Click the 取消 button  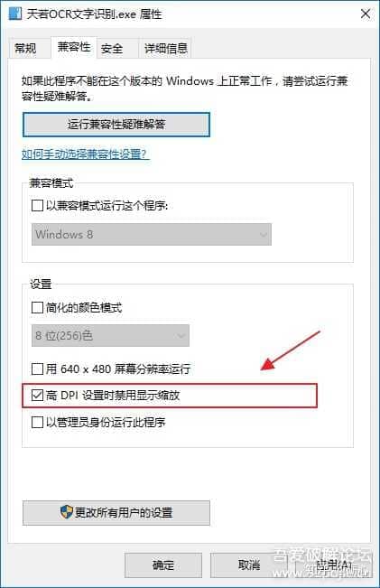click(249, 565)
